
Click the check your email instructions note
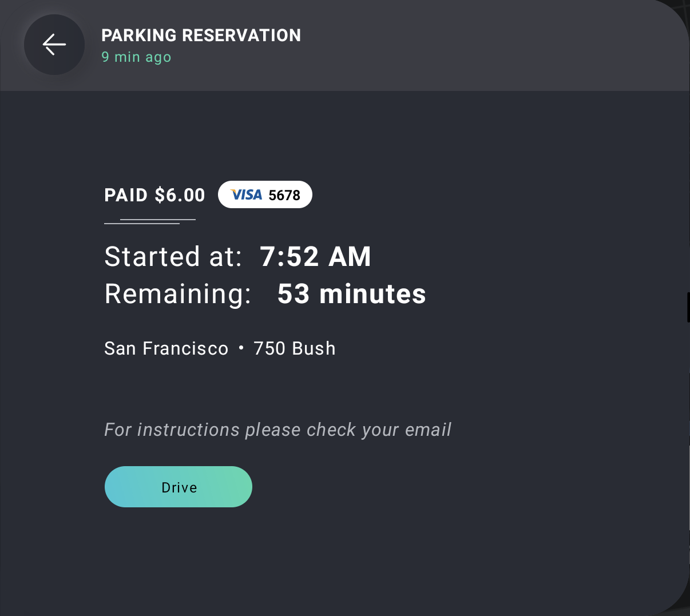click(x=278, y=430)
